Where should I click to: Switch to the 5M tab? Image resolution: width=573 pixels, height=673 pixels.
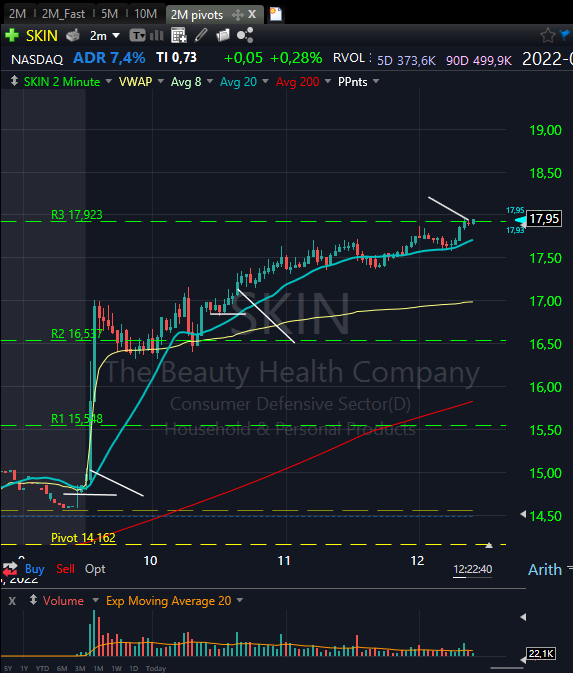tap(109, 14)
